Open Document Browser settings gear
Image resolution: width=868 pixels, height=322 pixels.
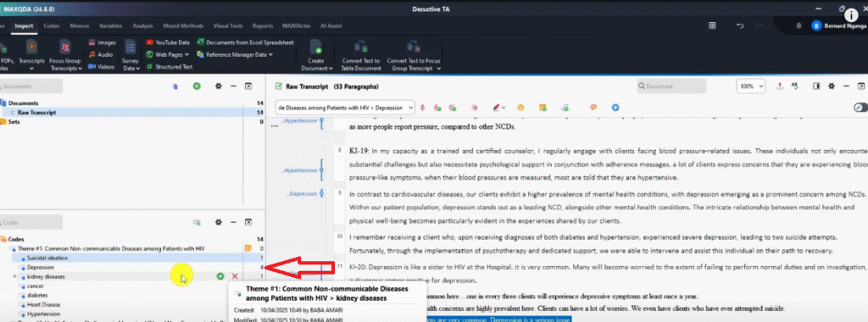[x=832, y=86]
